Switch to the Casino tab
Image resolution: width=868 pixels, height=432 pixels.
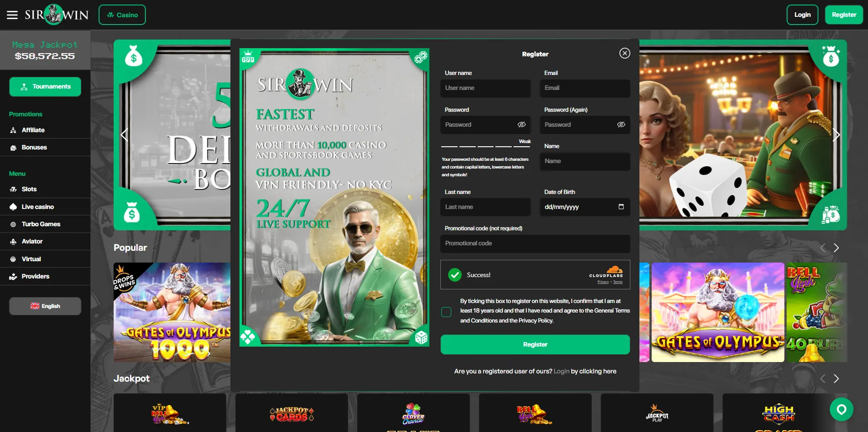pyautogui.click(x=122, y=14)
